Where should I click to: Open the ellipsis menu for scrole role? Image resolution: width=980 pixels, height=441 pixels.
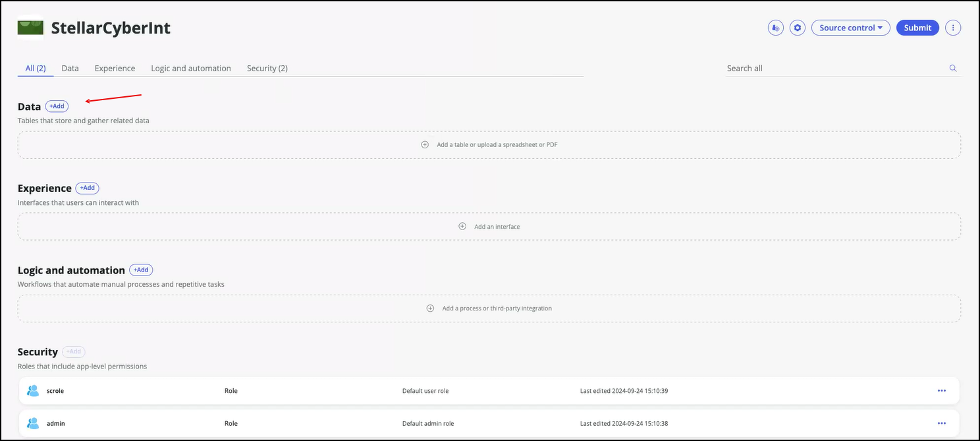(941, 391)
